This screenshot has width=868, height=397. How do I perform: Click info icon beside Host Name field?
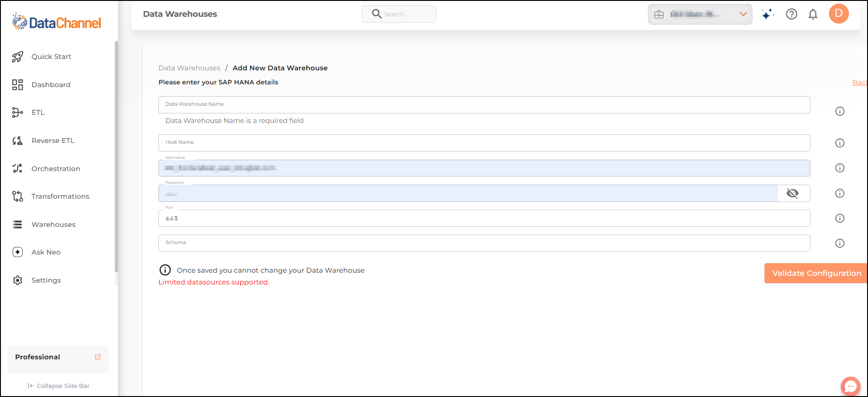[839, 143]
